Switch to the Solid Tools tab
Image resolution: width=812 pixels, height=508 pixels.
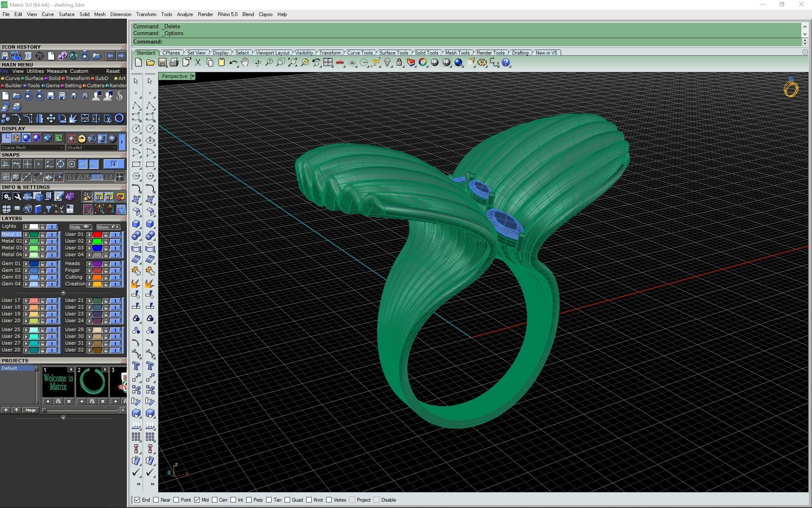[x=426, y=53]
